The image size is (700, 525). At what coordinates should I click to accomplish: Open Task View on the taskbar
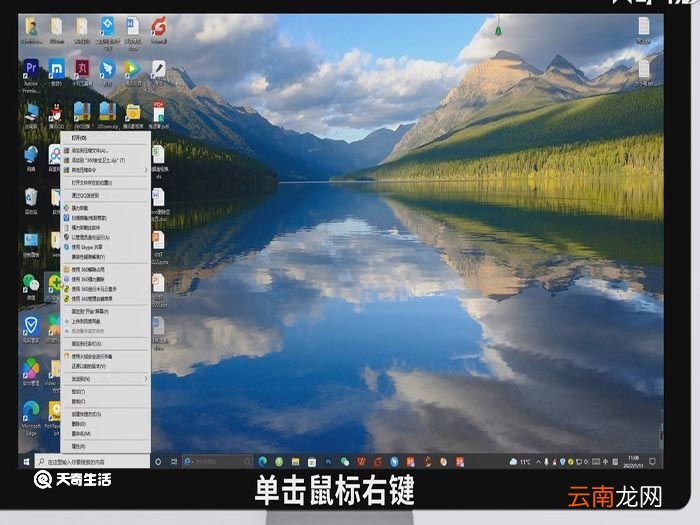tap(174, 462)
